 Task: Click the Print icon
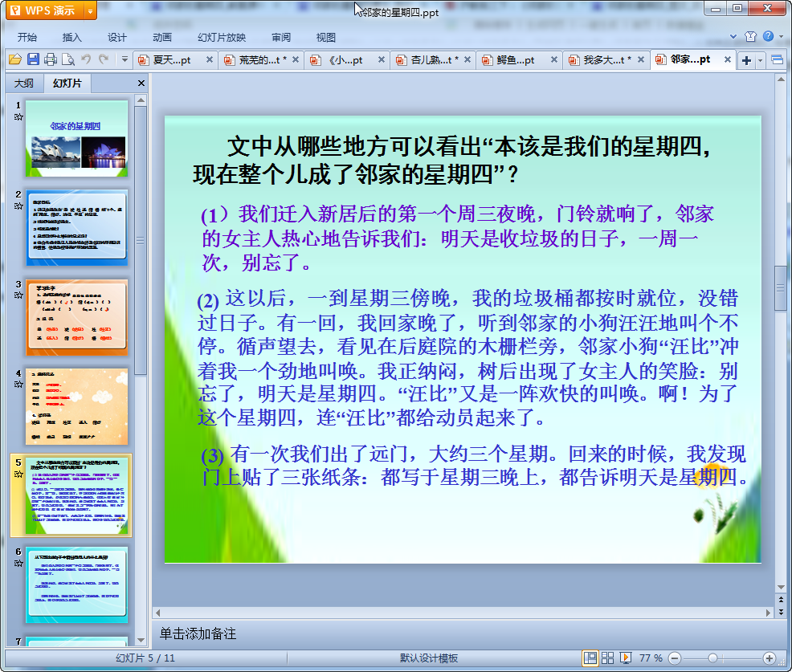(51, 59)
